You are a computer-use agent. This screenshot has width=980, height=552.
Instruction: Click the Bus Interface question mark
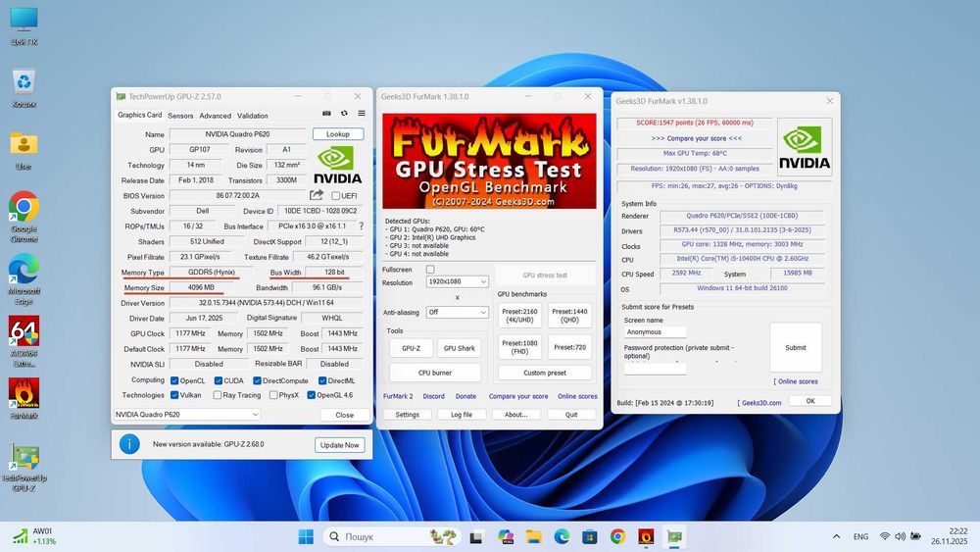pyautogui.click(x=361, y=226)
